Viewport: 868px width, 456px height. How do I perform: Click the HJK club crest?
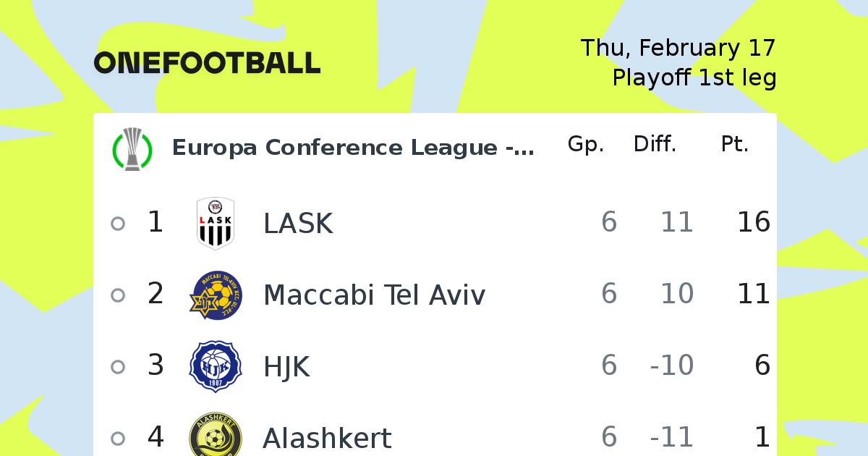216,367
